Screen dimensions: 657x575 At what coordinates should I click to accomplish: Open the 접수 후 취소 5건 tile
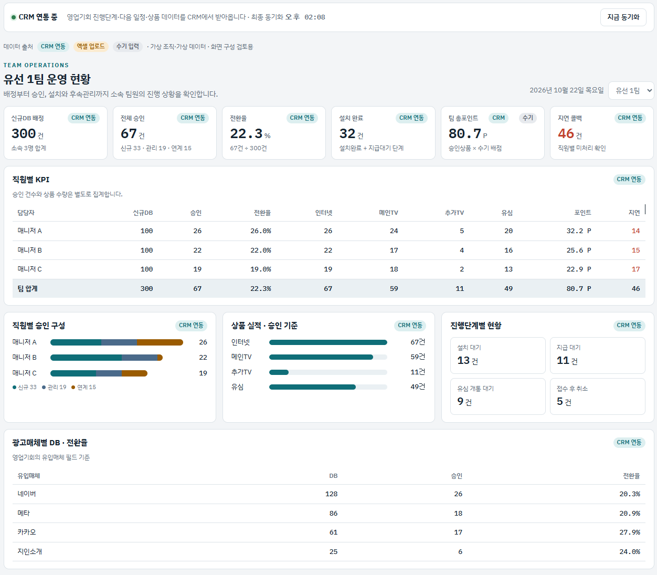coord(598,396)
